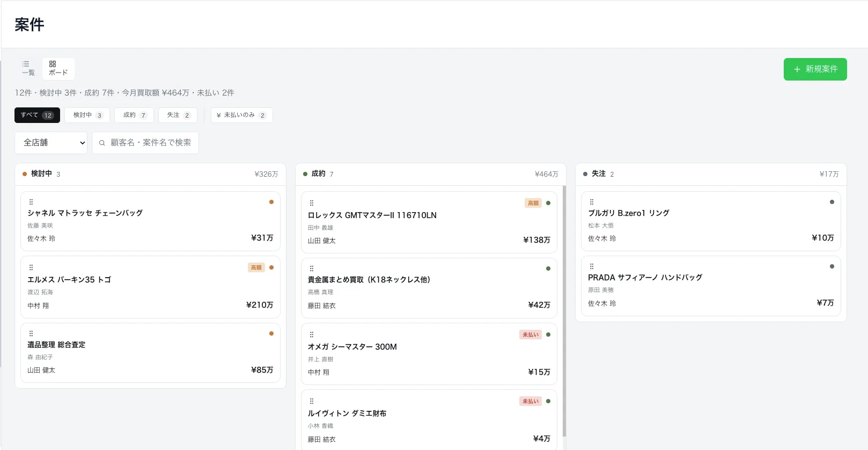Screen dimensions: 868x450
Task: Click status dot on ブルガリ B.zero1 card
Action: [x=832, y=202]
